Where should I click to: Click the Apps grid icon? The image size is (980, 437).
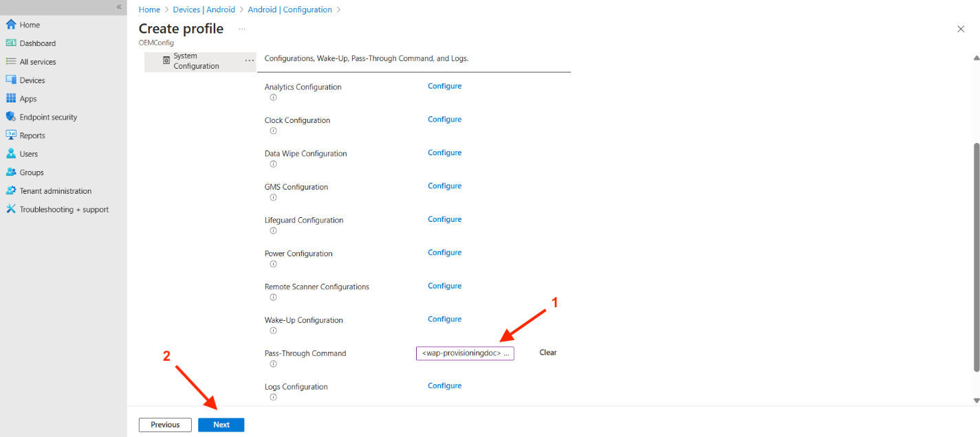click(11, 99)
